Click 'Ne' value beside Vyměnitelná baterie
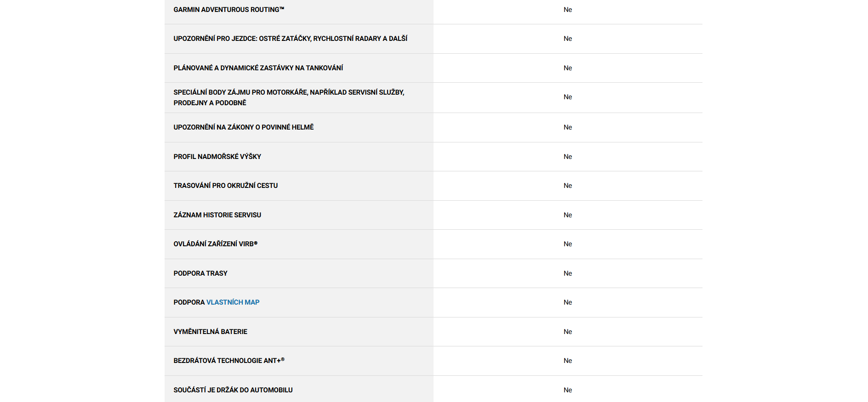 tap(568, 332)
